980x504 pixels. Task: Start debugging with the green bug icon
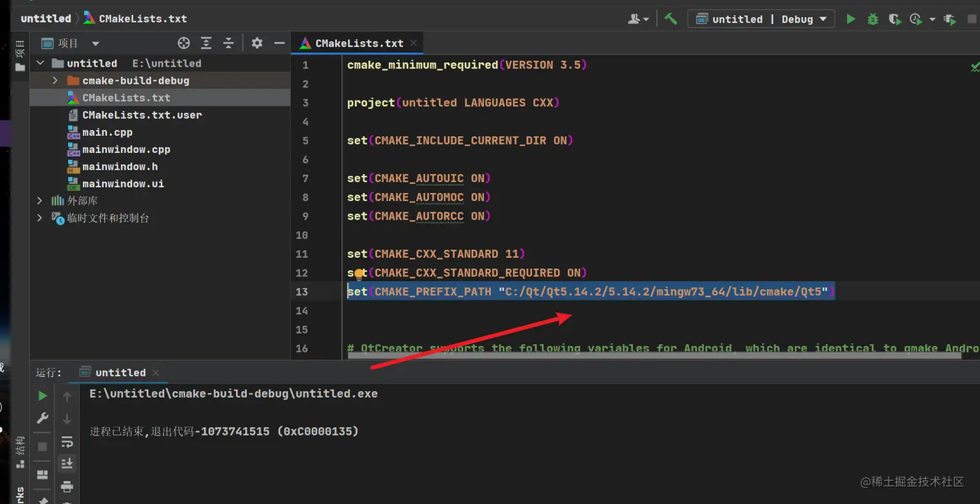pos(873,19)
